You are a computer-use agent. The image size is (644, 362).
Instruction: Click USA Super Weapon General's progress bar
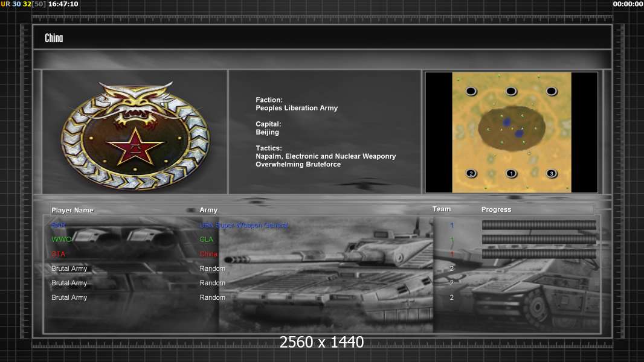(539, 224)
